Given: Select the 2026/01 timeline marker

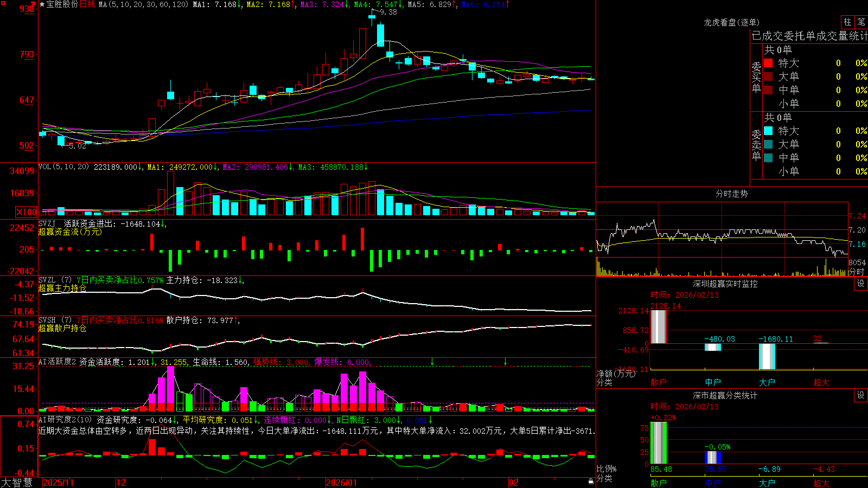Looking at the screenshot, I should (342, 483).
